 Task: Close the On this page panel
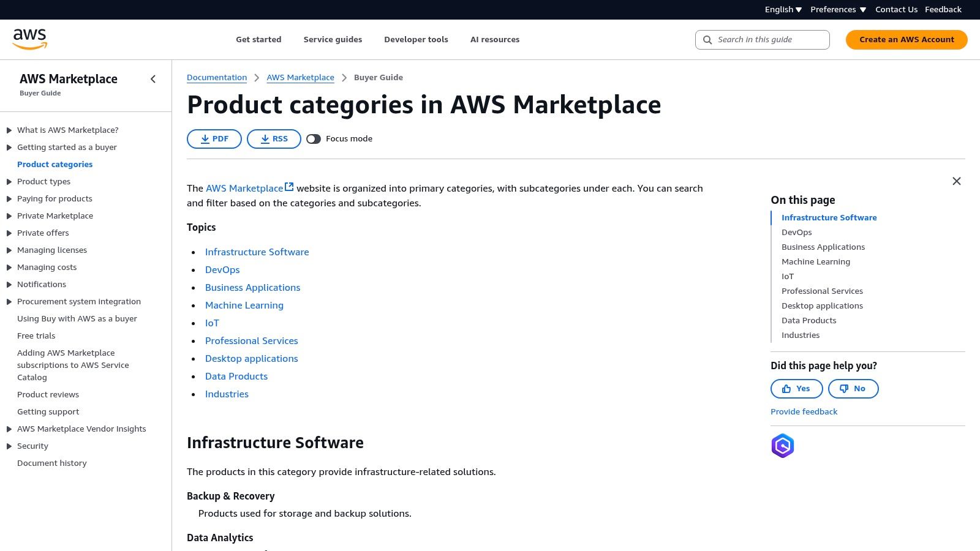[956, 181]
